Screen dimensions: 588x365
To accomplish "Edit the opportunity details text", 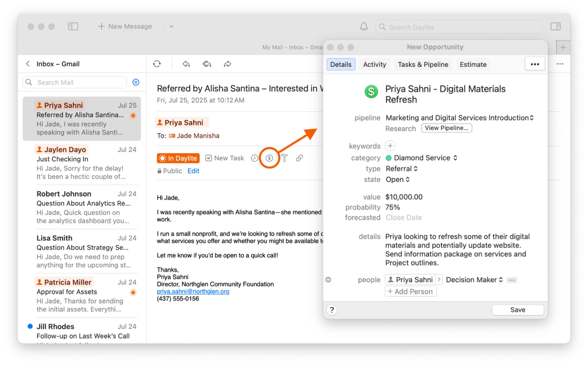I will (x=457, y=250).
